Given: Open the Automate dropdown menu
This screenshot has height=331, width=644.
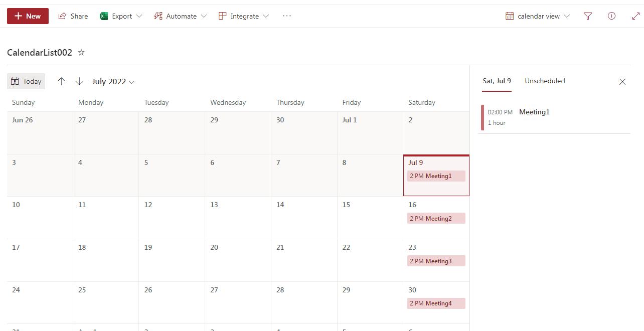Looking at the screenshot, I should 180,16.
